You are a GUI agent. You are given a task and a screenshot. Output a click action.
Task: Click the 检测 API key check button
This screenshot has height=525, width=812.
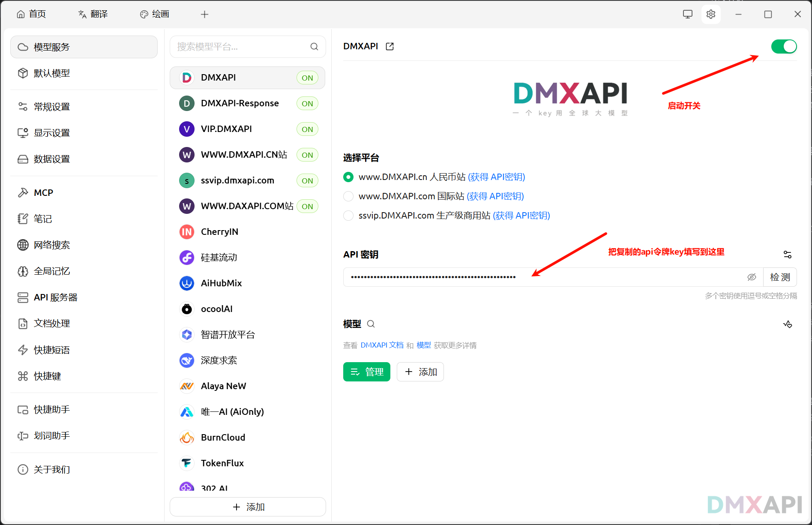point(779,277)
